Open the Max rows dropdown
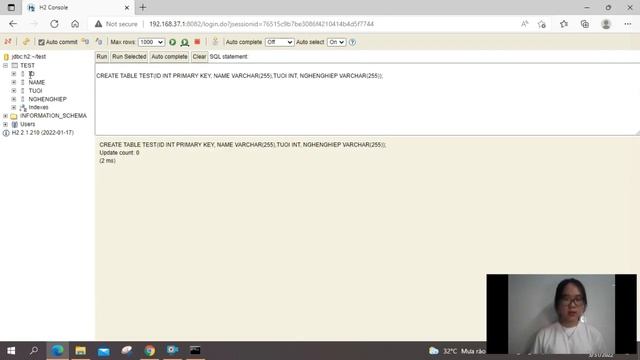The image size is (640, 360). [x=151, y=42]
